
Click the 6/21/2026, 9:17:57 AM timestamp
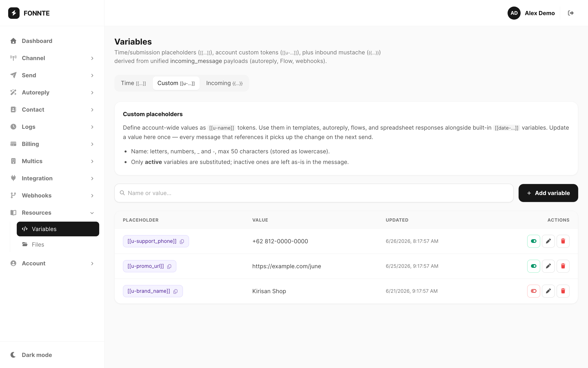(412, 291)
